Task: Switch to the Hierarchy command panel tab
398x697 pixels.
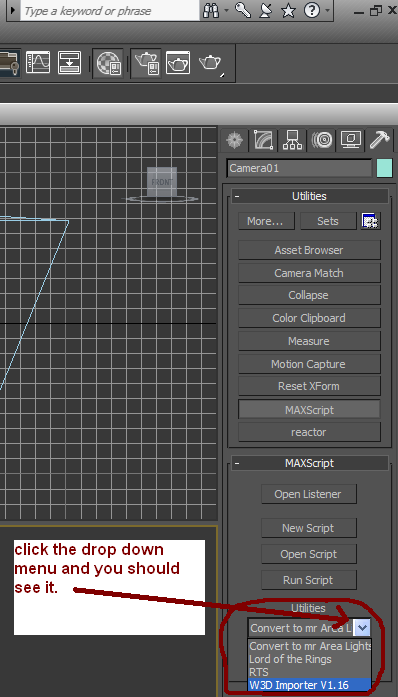Action: click(x=292, y=140)
